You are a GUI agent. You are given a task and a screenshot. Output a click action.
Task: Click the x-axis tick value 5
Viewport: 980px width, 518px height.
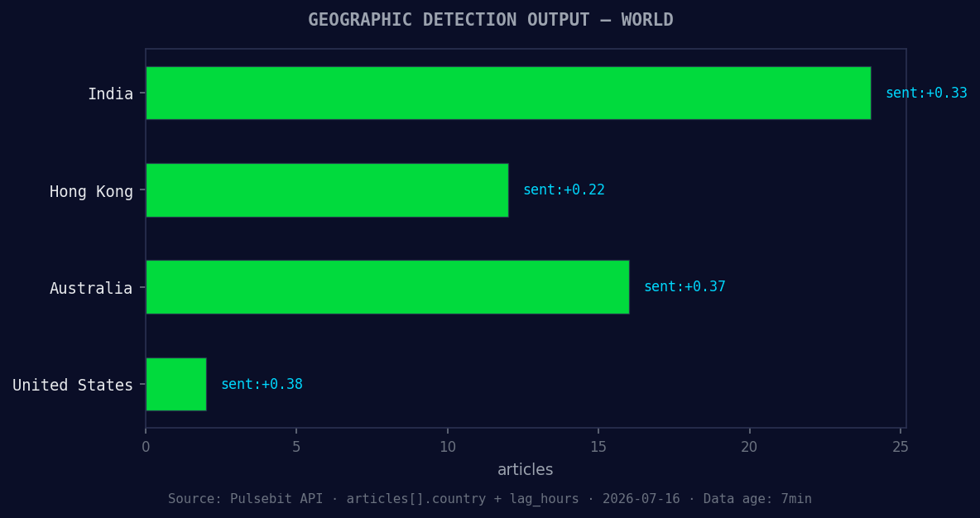point(296,447)
